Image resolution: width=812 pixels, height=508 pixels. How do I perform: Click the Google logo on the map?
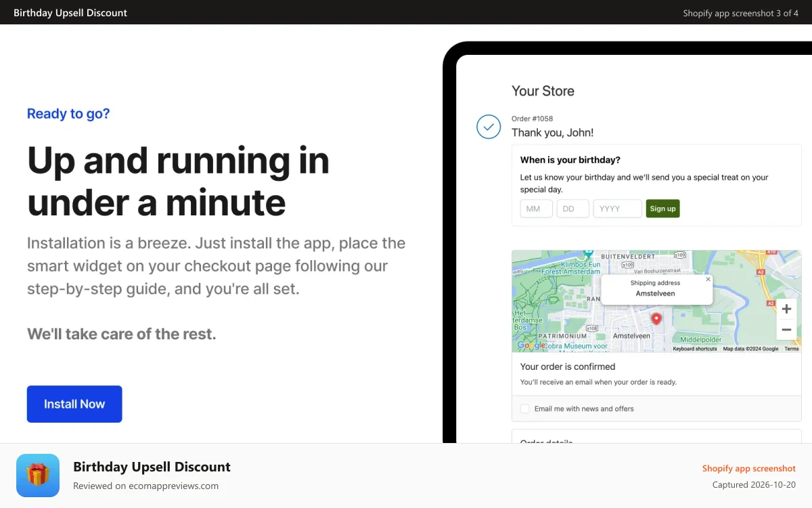click(x=531, y=345)
